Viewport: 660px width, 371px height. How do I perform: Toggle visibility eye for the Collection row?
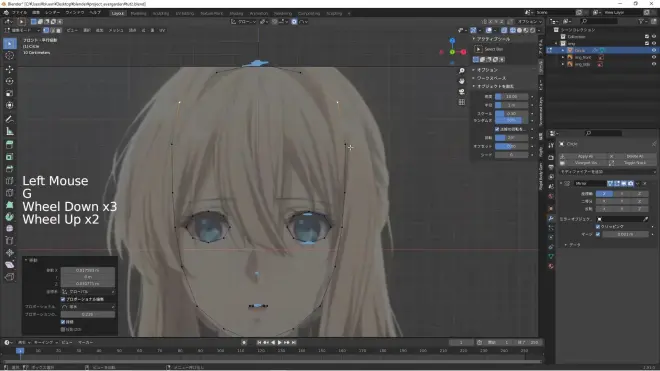(654, 37)
